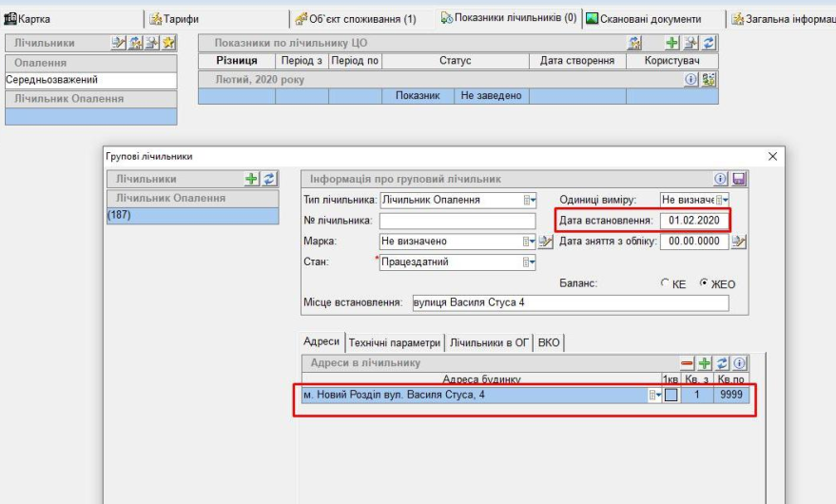Save the group meter information
The height and width of the screenshot is (504, 836).
(x=739, y=179)
